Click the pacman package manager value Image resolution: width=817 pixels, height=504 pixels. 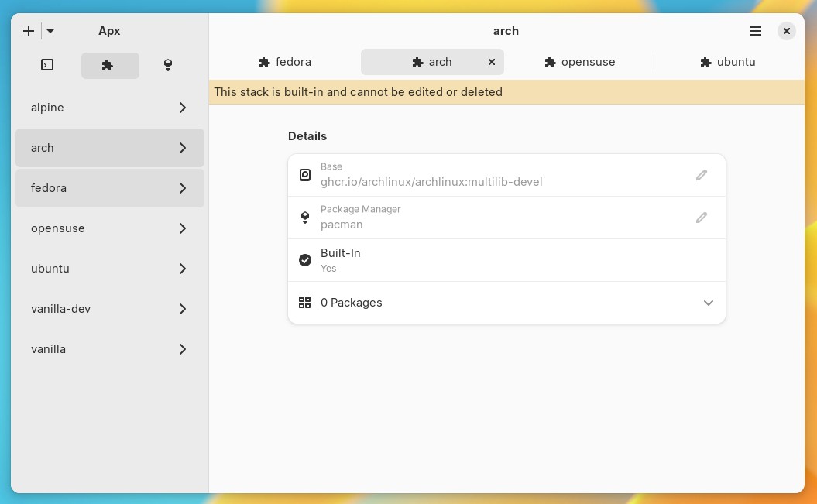click(342, 225)
